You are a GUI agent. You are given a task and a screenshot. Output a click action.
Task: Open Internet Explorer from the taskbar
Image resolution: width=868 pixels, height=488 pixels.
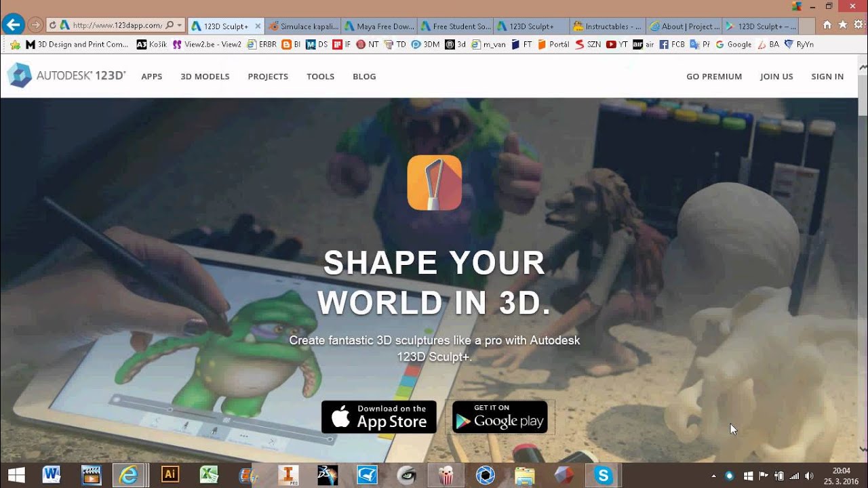coord(128,475)
